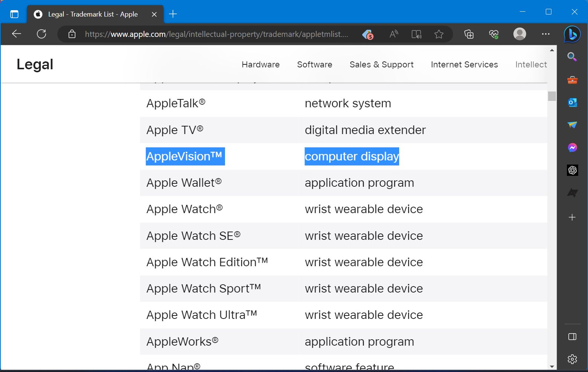Add this page to favorites
This screenshot has height=372, width=588.
click(x=439, y=34)
